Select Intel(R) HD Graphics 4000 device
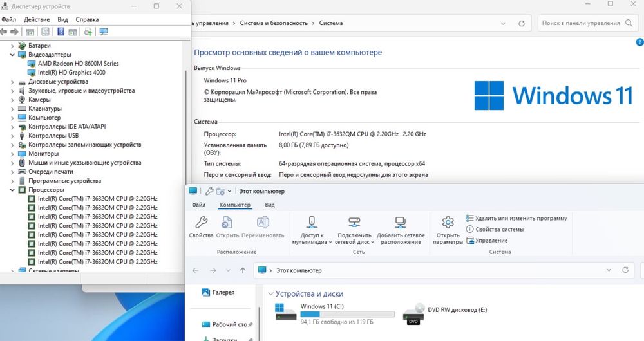Viewport: 644px width, 341px height. [x=66, y=73]
